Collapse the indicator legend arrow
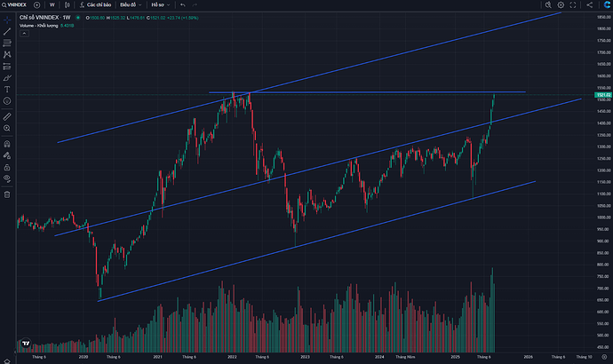The image size is (613, 364). click(24, 33)
